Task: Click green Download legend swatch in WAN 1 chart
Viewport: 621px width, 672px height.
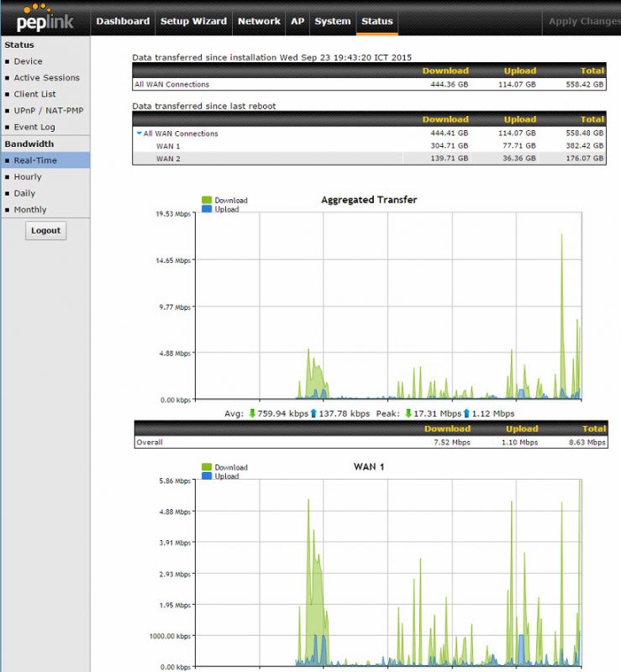Action: click(207, 467)
